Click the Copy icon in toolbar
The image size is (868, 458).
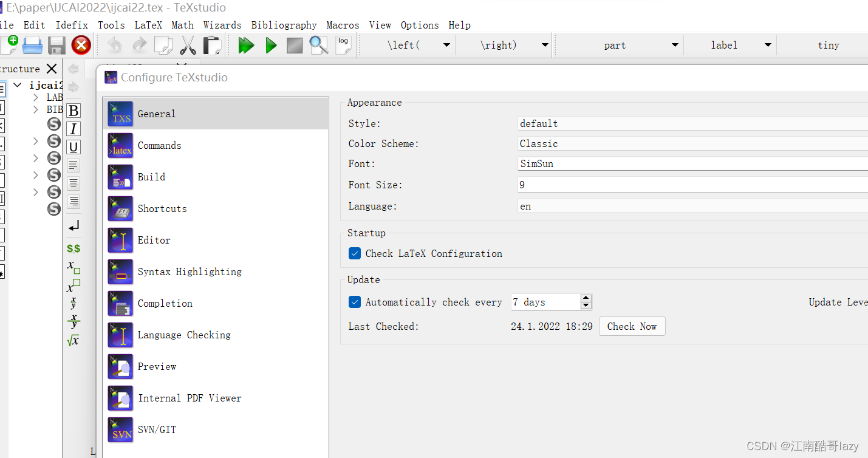coord(163,45)
